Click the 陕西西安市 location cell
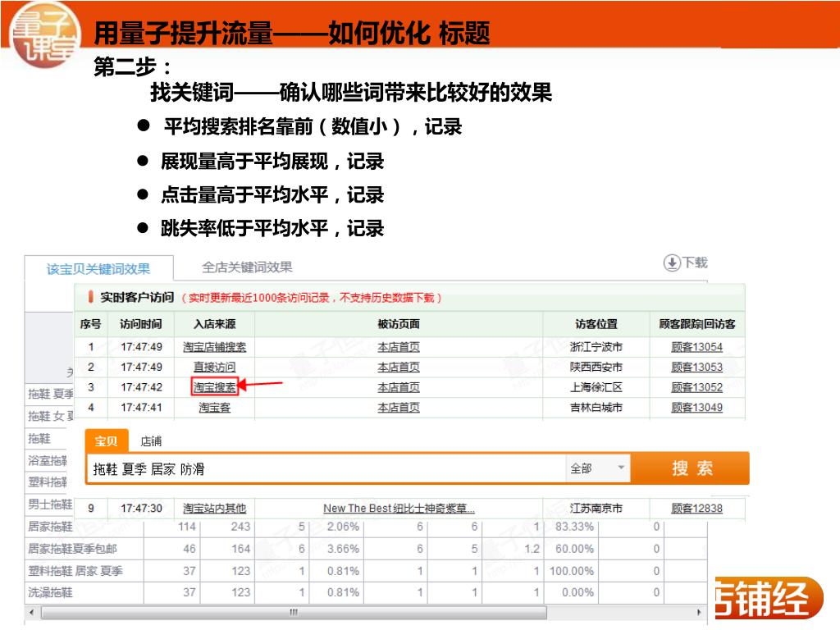840x630 pixels. [x=596, y=367]
